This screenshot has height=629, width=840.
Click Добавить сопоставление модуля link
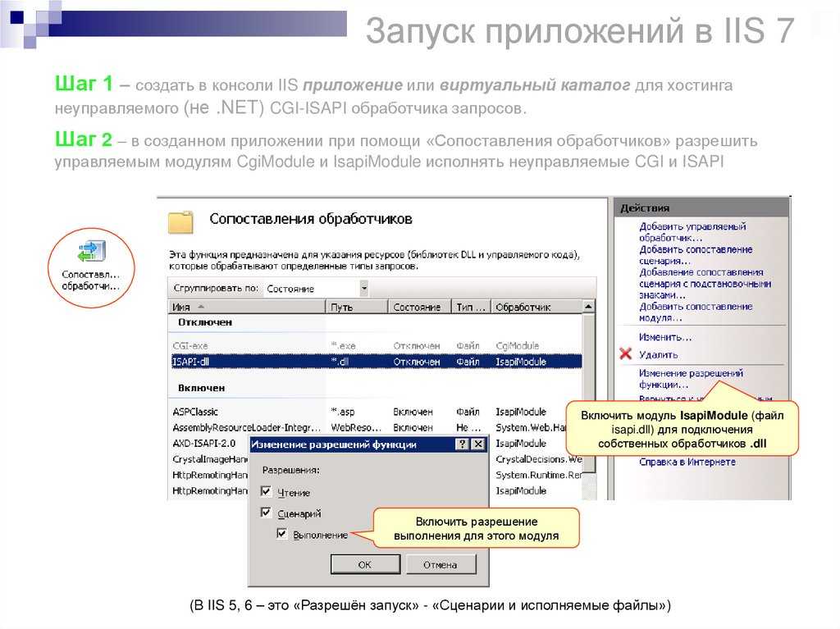coord(696,312)
